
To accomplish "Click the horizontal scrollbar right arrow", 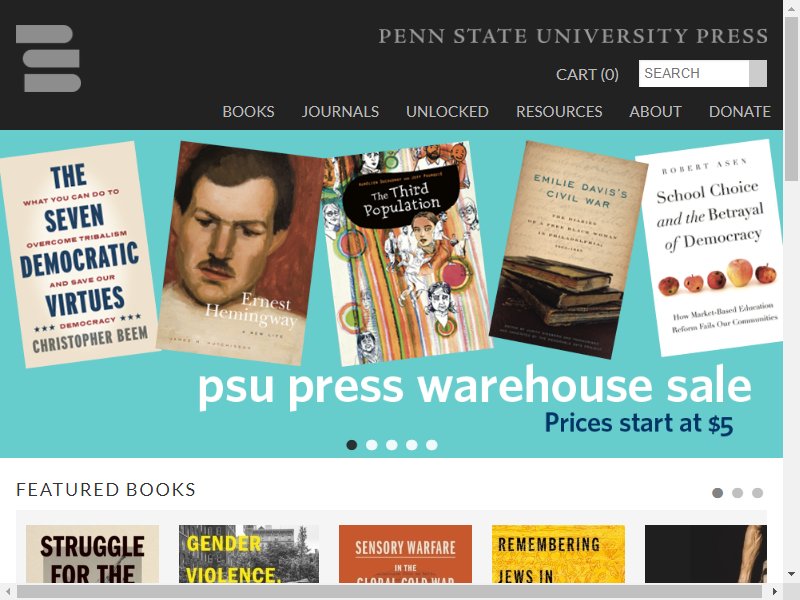I will click(774, 591).
